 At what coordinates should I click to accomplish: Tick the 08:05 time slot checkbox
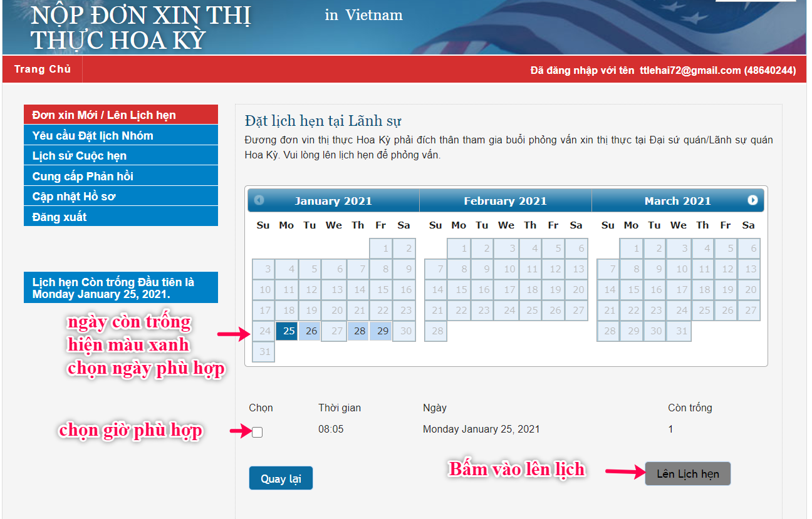(257, 432)
